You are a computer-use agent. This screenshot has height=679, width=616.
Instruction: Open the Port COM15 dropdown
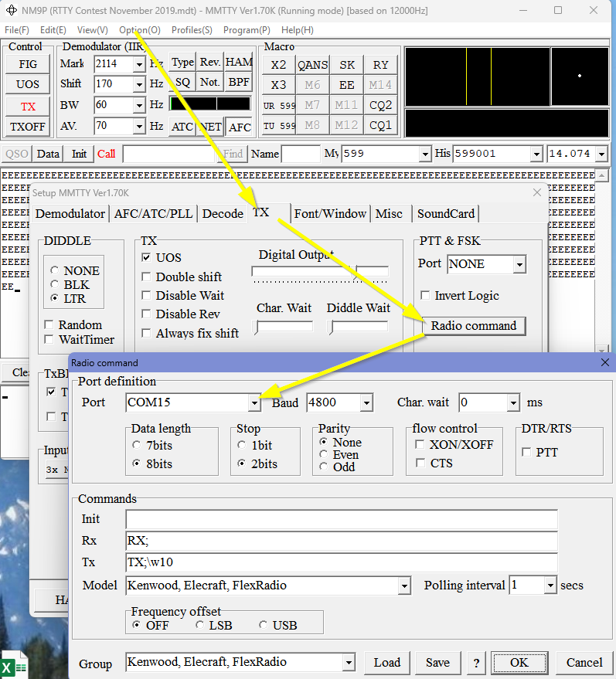pyautogui.click(x=254, y=402)
